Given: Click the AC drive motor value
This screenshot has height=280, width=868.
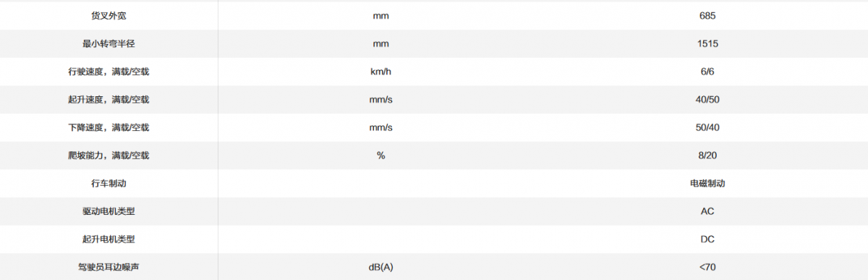Looking at the screenshot, I should (x=707, y=211).
